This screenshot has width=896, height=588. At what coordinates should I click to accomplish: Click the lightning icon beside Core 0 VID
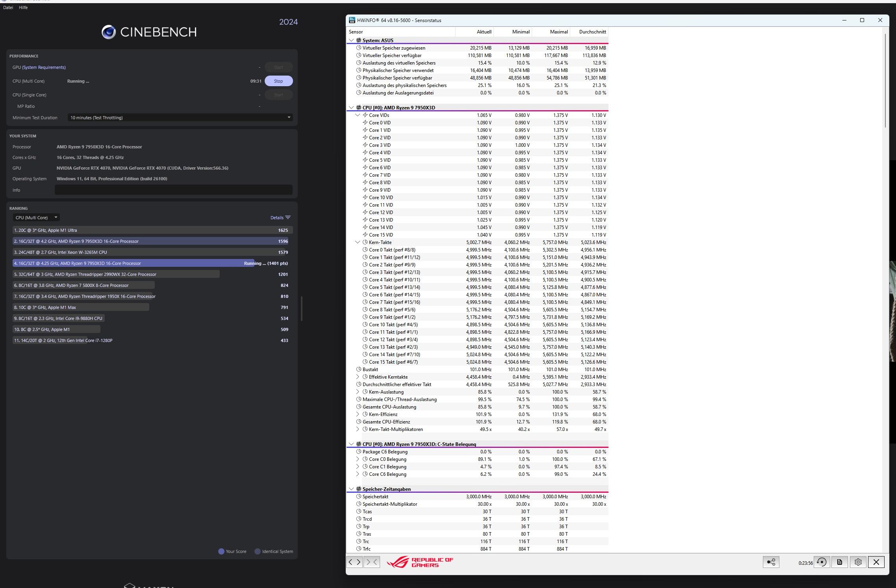point(365,122)
